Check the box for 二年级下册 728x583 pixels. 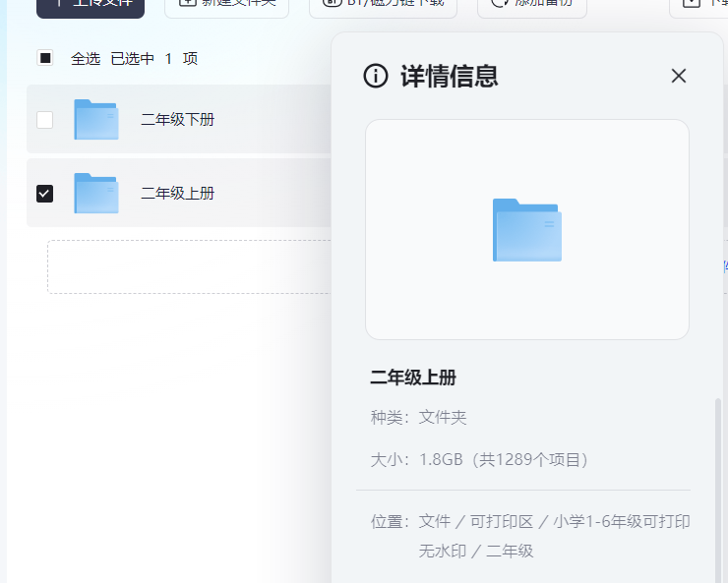point(44,120)
